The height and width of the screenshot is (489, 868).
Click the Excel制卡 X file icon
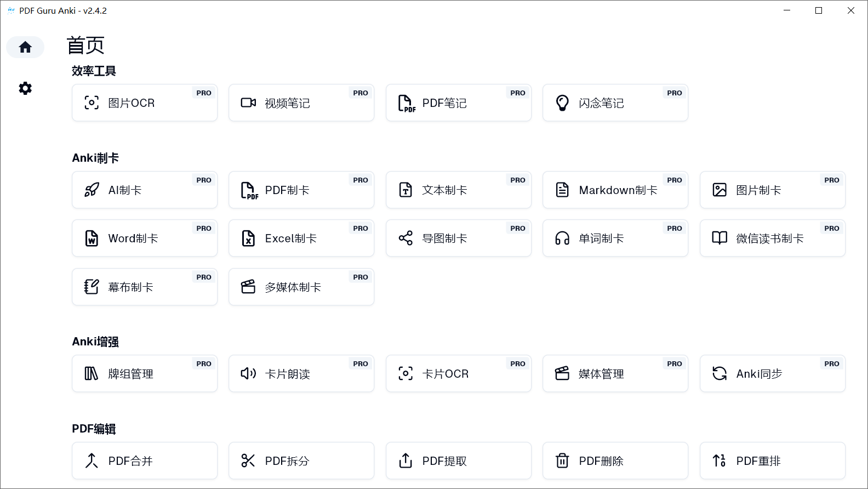(x=248, y=238)
